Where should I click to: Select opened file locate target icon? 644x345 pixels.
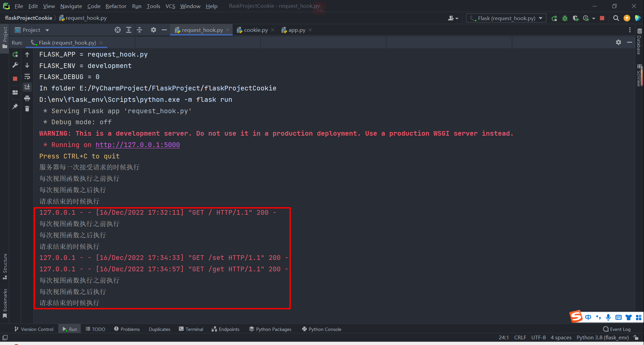point(118,30)
